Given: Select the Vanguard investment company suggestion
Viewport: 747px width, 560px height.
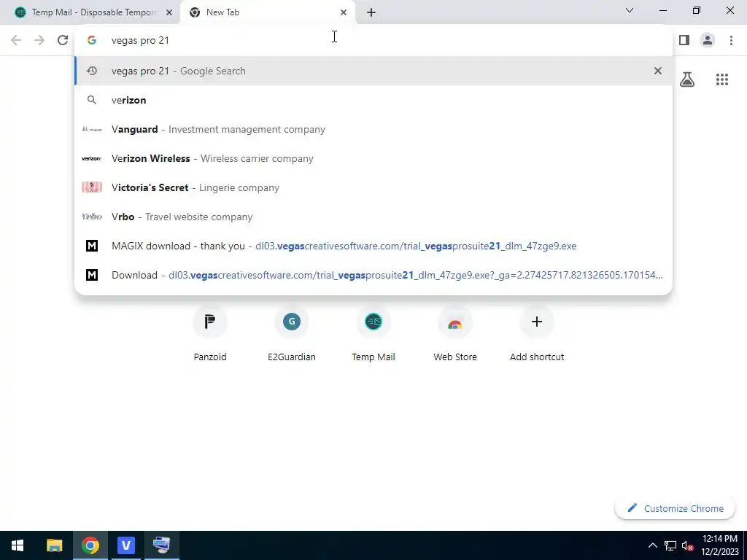Looking at the screenshot, I should (x=373, y=129).
